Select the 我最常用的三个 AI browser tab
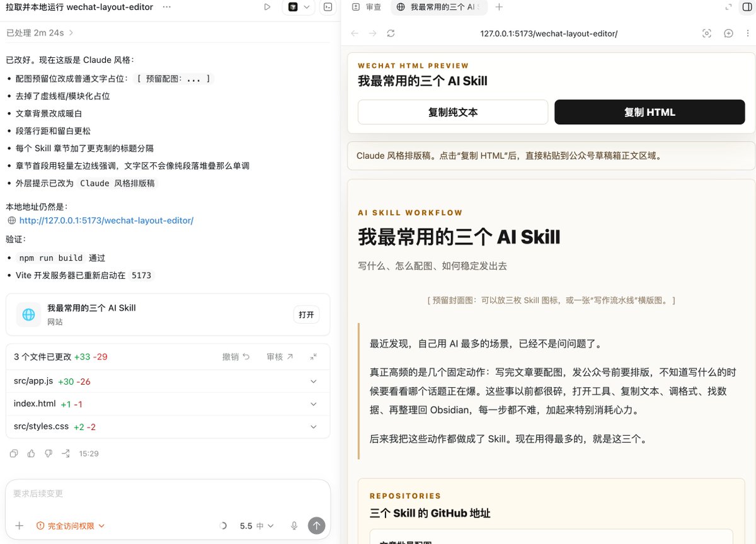Screen dimensions: 756x544 (x=438, y=7)
